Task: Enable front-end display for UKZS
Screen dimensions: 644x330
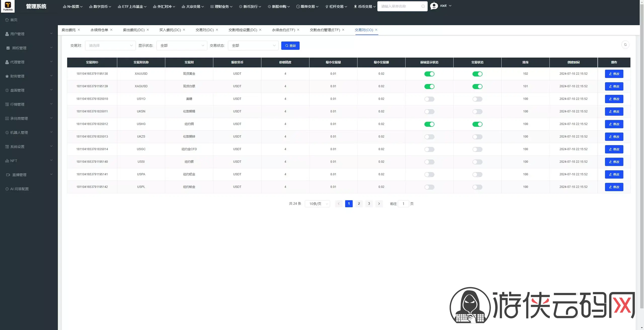Action: pyautogui.click(x=429, y=137)
